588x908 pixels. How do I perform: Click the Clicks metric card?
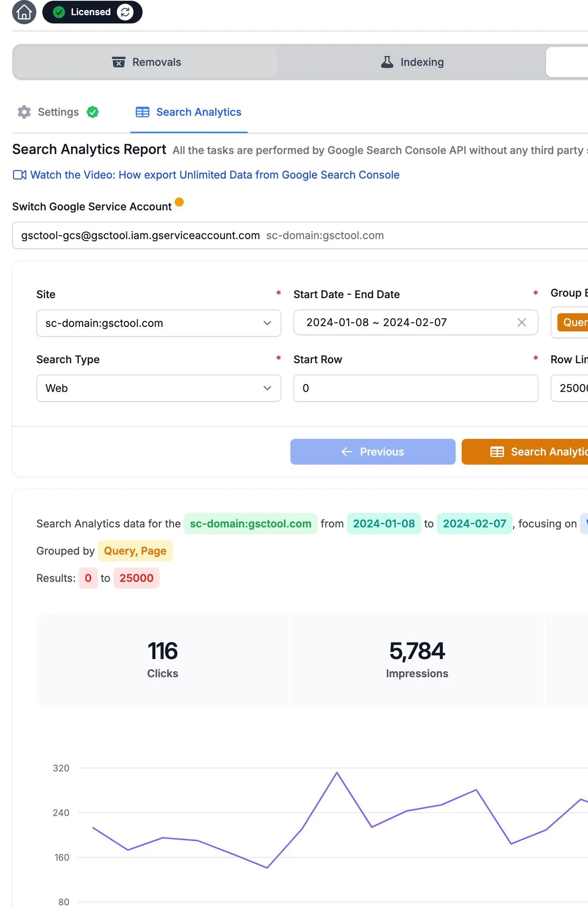click(x=163, y=659)
